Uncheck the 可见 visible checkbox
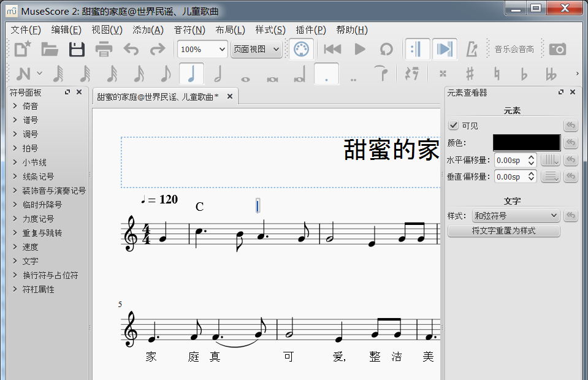588x380 pixels. tap(454, 126)
